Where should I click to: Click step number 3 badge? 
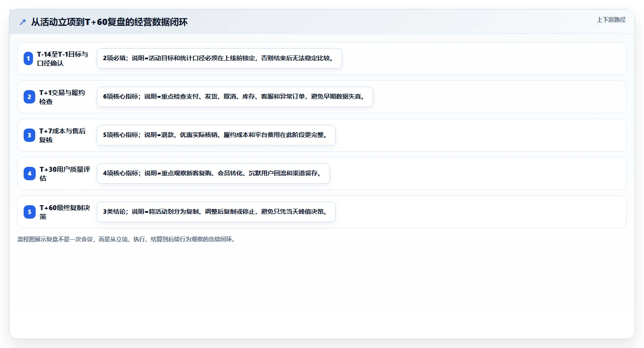tap(29, 135)
